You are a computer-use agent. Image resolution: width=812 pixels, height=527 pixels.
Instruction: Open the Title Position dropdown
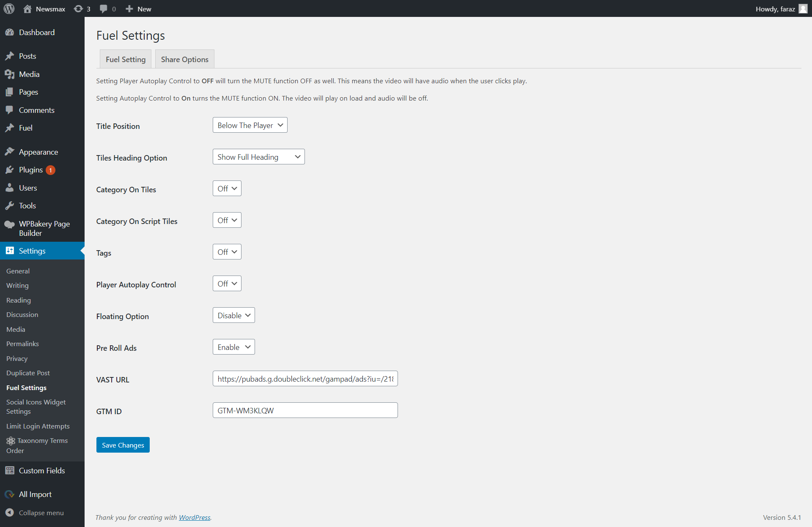(x=250, y=126)
